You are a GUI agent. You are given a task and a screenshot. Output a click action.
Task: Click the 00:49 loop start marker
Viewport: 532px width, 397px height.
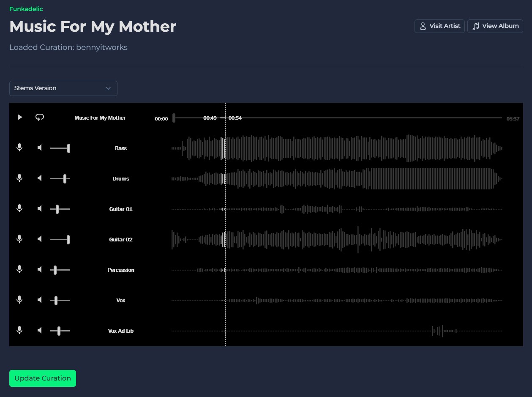tap(210, 118)
